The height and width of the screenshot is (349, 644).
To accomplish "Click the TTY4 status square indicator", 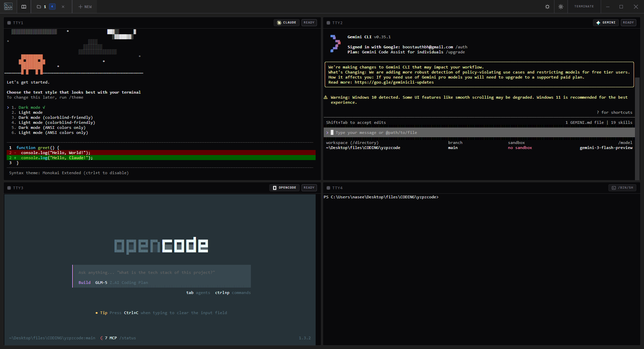I will click(328, 188).
